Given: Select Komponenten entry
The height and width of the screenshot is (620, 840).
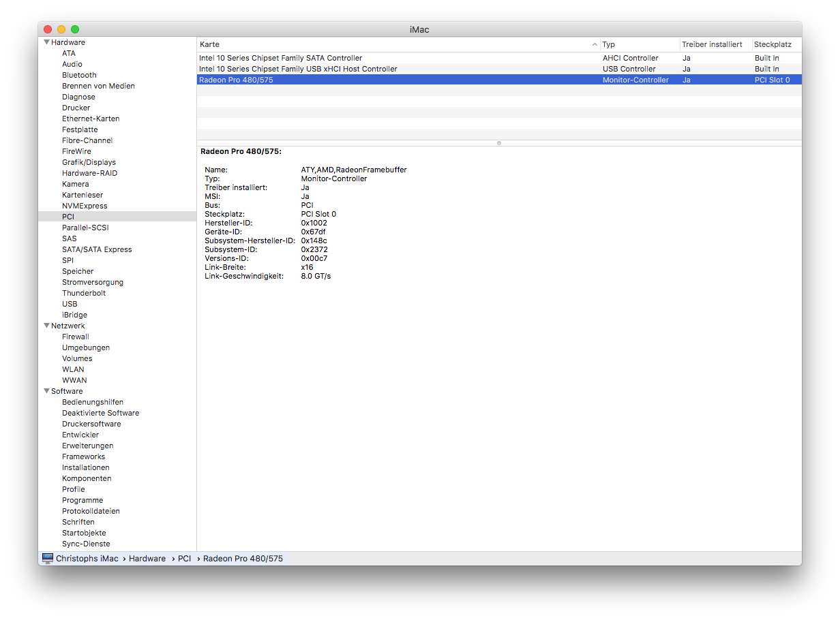Looking at the screenshot, I should point(87,478).
